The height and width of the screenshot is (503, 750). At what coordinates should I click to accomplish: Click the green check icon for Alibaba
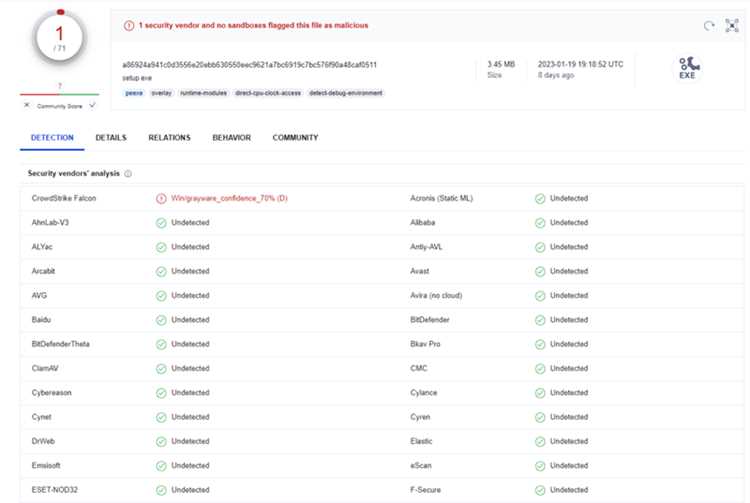click(540, 223)
